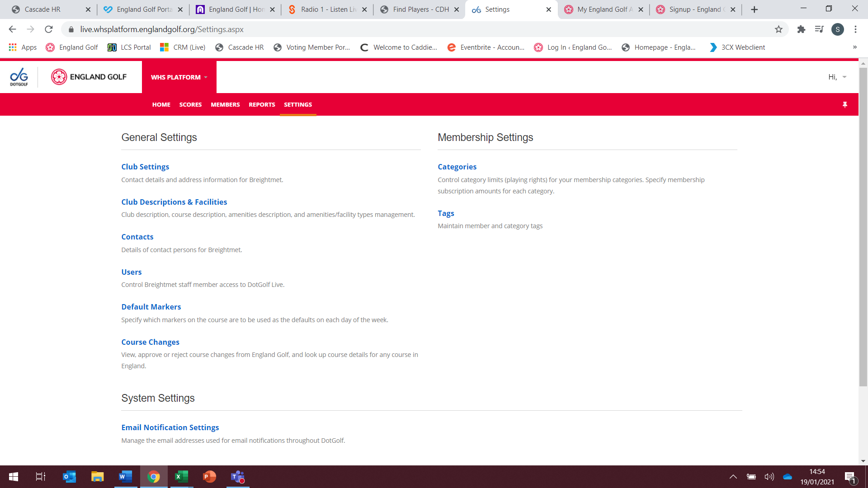Viewport: 868px width, 488px height.
Task: Open Excel from the taskbar
Action: (181, 477)
